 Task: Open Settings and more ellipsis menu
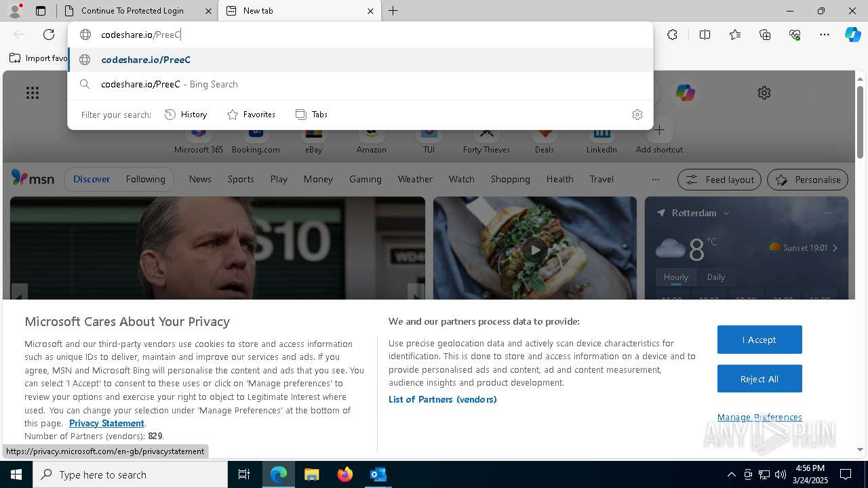(x=825, y=35)
